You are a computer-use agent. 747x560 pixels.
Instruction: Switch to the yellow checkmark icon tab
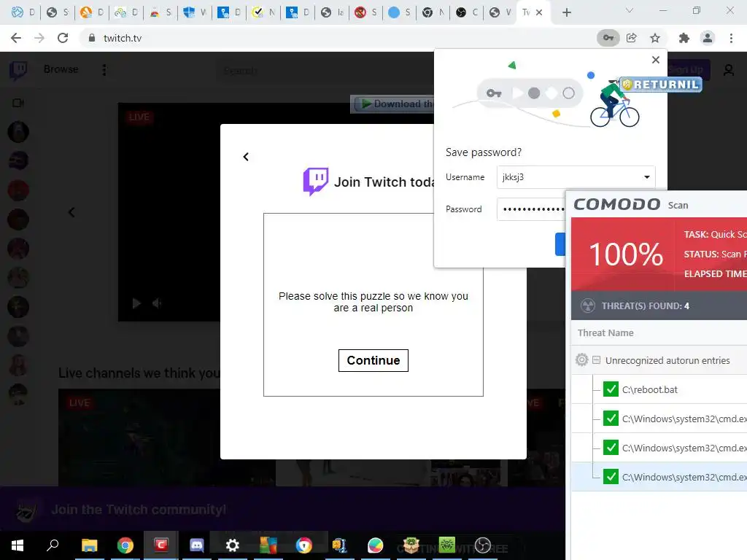coord(263,12)
